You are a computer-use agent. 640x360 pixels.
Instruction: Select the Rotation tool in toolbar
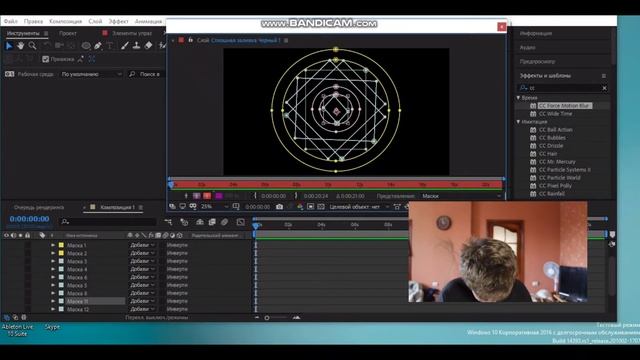47,46
